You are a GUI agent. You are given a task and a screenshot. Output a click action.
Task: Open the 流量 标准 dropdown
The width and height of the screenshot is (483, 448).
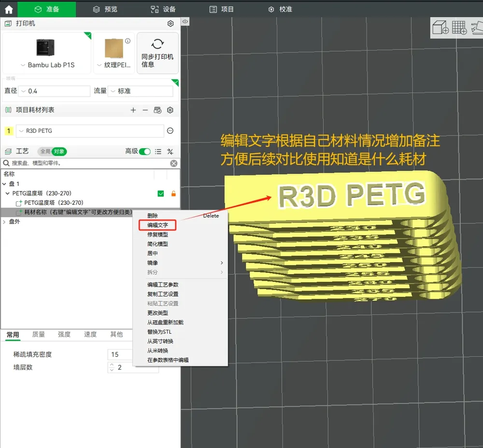[140, 91]
